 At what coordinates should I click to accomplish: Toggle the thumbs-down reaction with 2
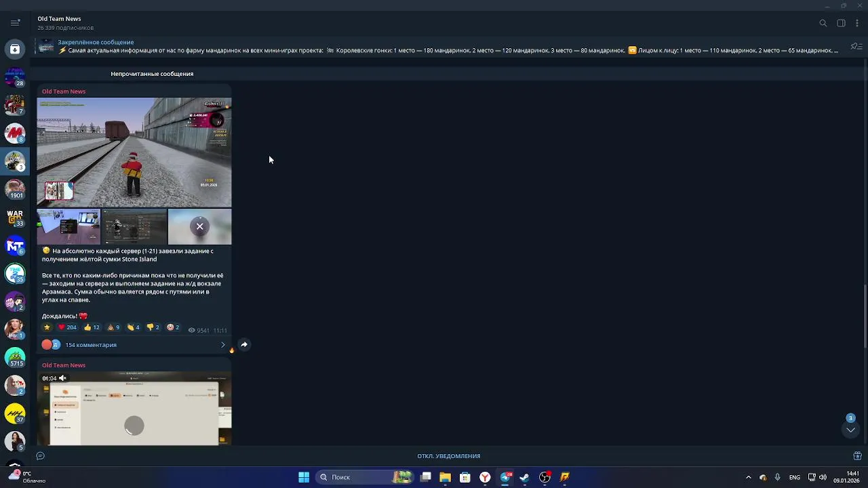pyautogui.click(x=153, y=327)
